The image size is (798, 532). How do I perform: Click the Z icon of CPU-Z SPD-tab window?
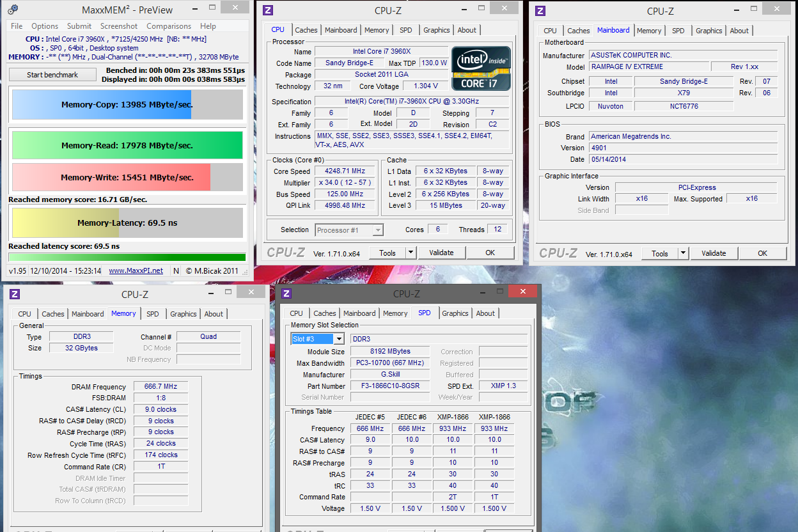pyautogui.click(x=286, y=293)
